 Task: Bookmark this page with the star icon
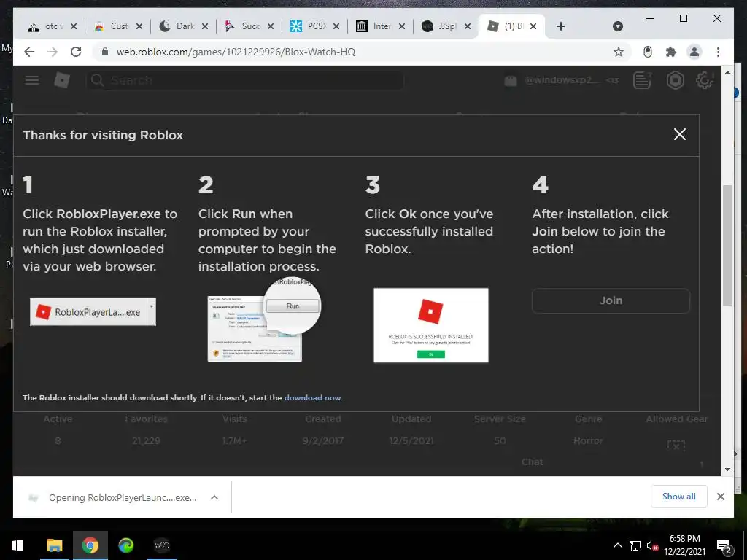(x=619, y=52)
